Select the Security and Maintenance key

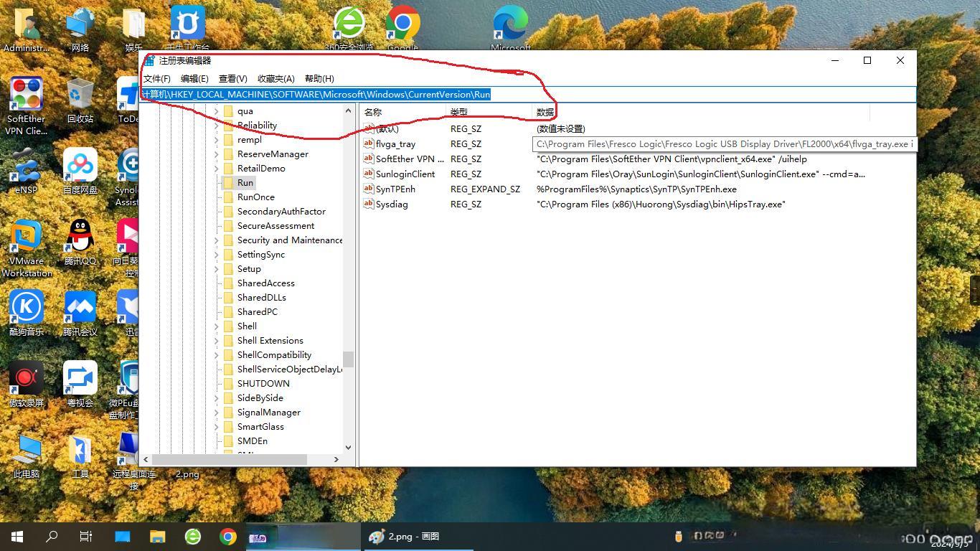pyautogui.click(x=290, y=240)
